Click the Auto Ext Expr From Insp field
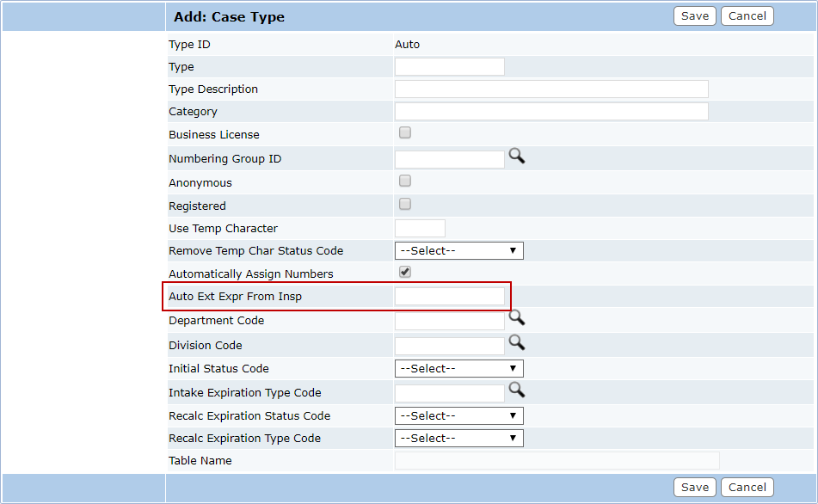The image size is (818, 504). pyautogui.click(x=449, y=297)
